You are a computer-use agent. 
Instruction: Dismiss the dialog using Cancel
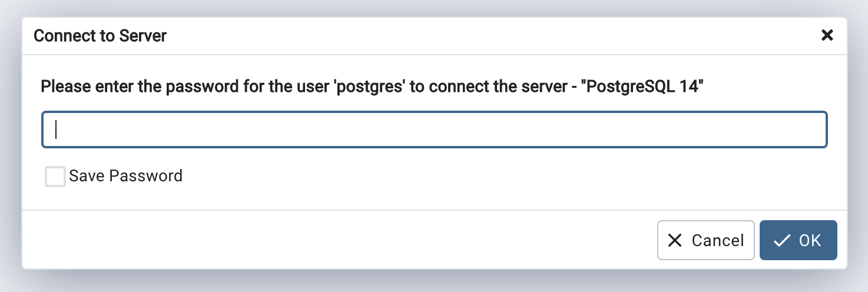pyautogui.click(x=705, y=240)
